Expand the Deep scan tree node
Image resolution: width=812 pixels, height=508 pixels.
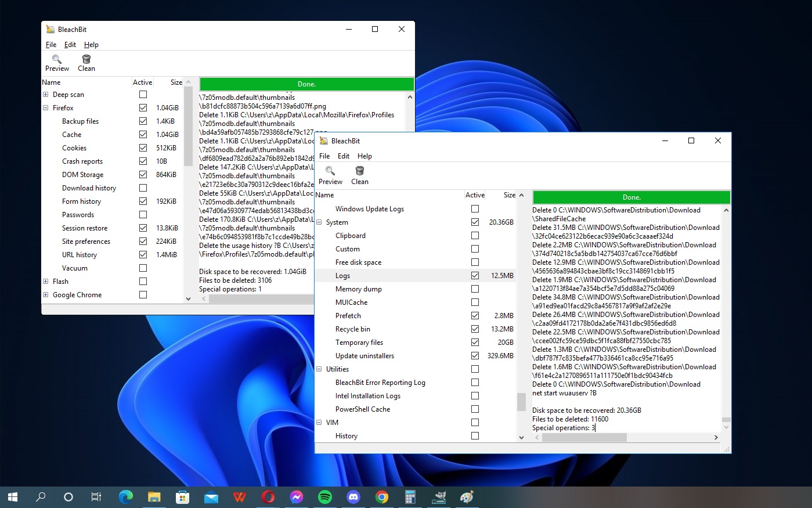point(46,95)
